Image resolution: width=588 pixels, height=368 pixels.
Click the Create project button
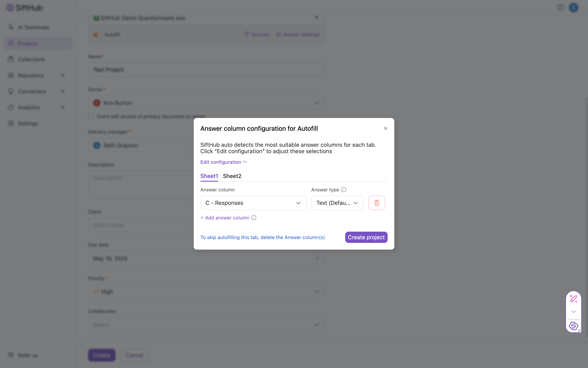point(366,237)
